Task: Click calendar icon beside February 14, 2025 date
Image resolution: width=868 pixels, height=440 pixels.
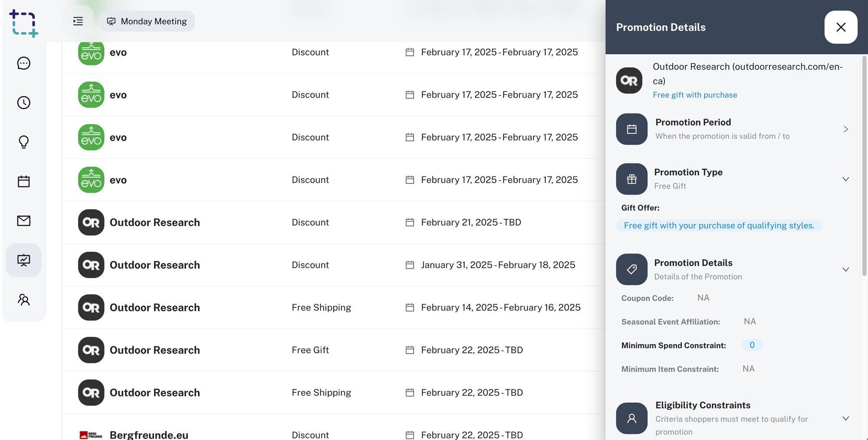Action: 410,308
